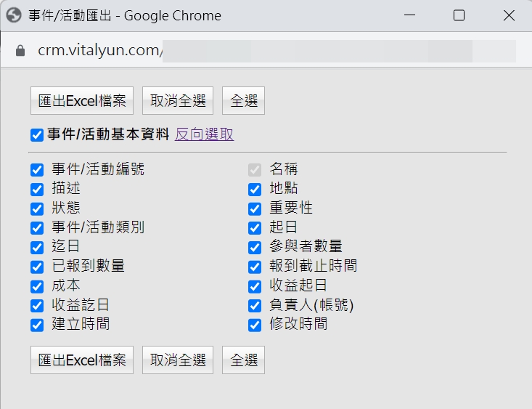Screen dimensions: 532x409
Task: Toggle the 事件/活動基本資料 group checkbox
Action: click(37, 135)
